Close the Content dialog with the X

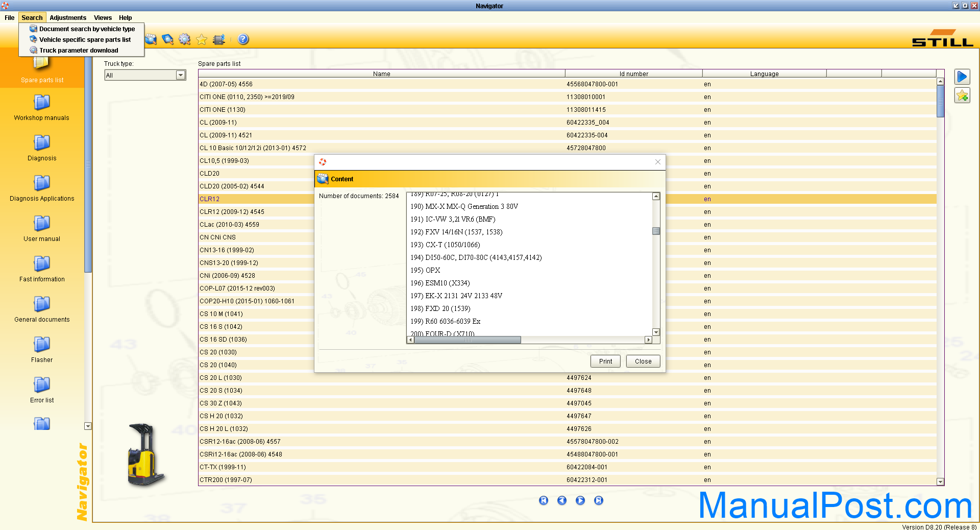[x=658, y=162]
